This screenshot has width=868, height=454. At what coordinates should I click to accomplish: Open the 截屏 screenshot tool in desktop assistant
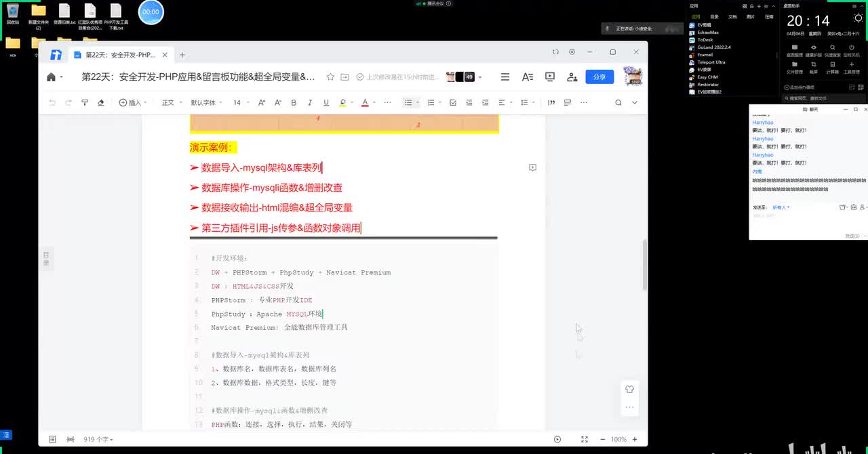(x=813, y=66)
